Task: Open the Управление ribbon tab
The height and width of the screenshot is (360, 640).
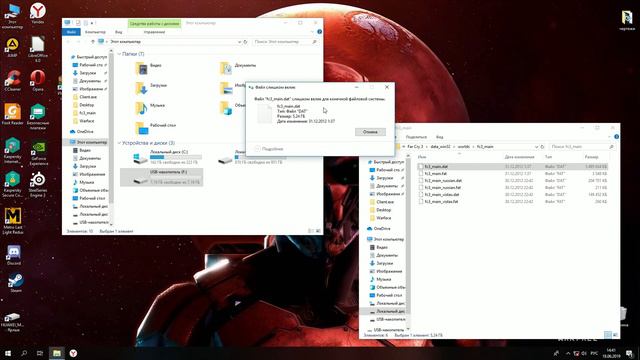Action: point(154,32)
